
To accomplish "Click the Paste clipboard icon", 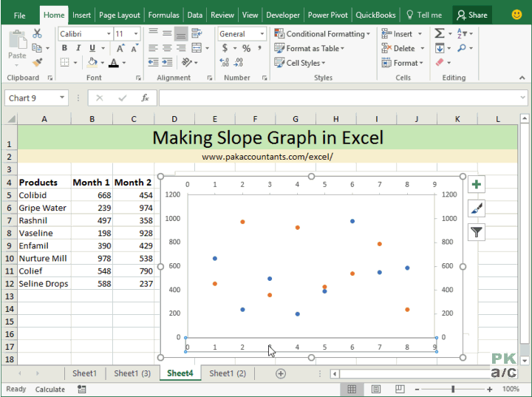I will (x=18, y=40).
